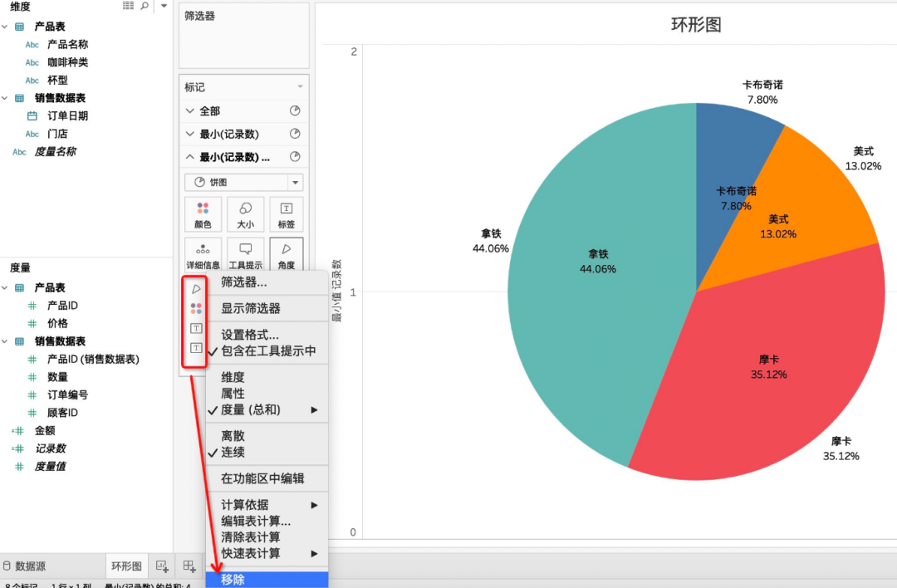Viewport: 897px width, 588px height.
Task: Click 设置格式... in the context menu
Action: 250,335
